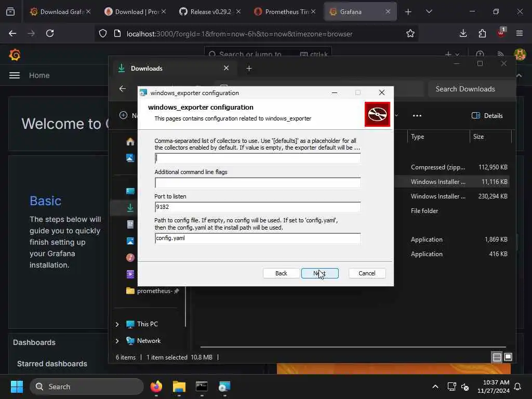
Task: Open File Explorer from the taskbar
Action: 179,387
